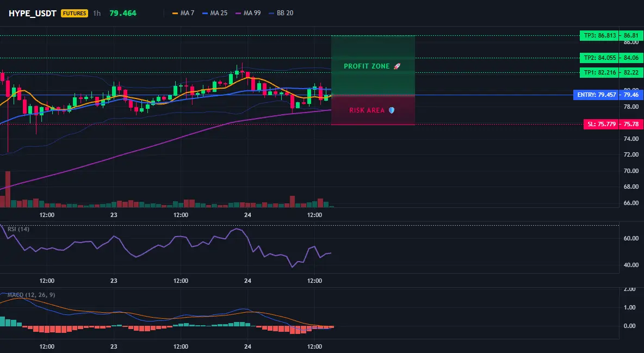
Task: Click the 82.22 price axis tag
Action: [631, 73]
